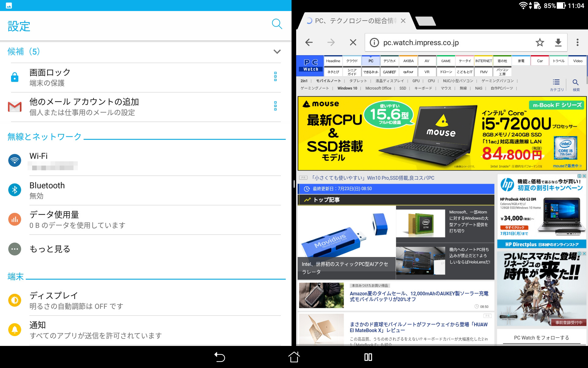588x368 pixels.
Task: Open the リネージュ game ad
Action: [x=541, y=288]
